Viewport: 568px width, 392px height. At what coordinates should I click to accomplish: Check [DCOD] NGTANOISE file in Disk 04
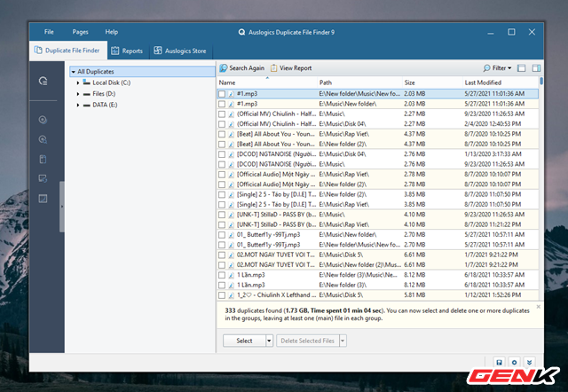coord(222,154)
